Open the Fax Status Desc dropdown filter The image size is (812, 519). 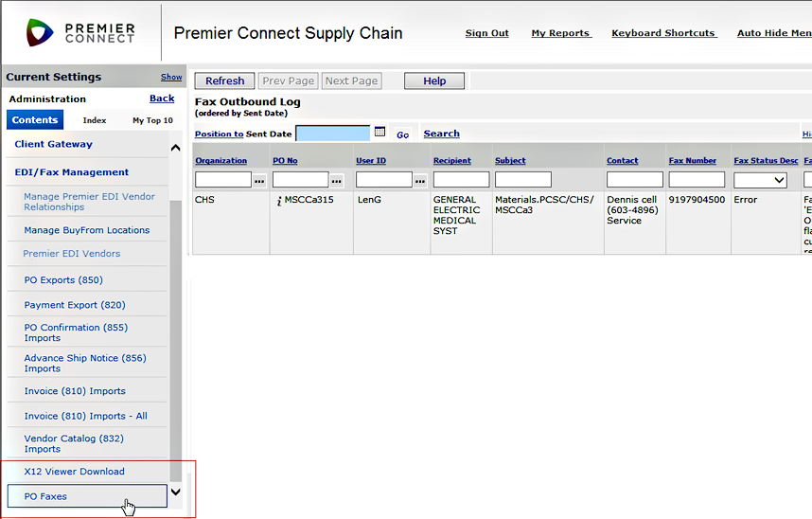tap(760, 180)
